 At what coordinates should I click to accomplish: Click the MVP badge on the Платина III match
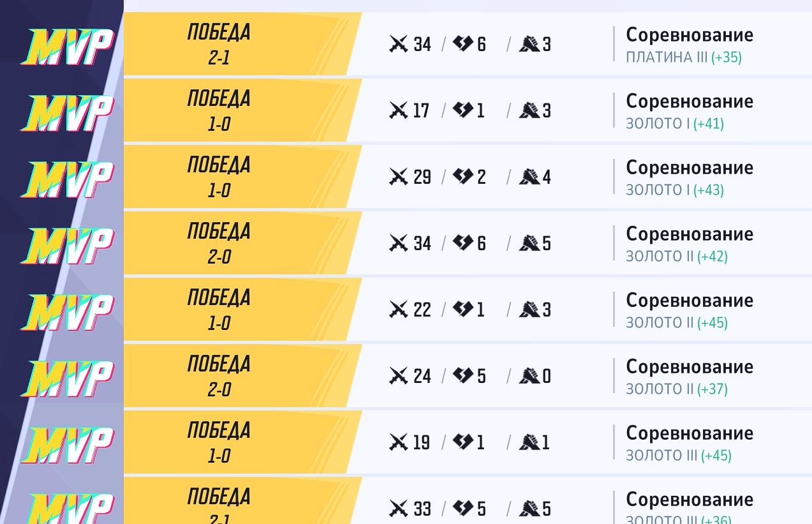(x=67, y=47)
